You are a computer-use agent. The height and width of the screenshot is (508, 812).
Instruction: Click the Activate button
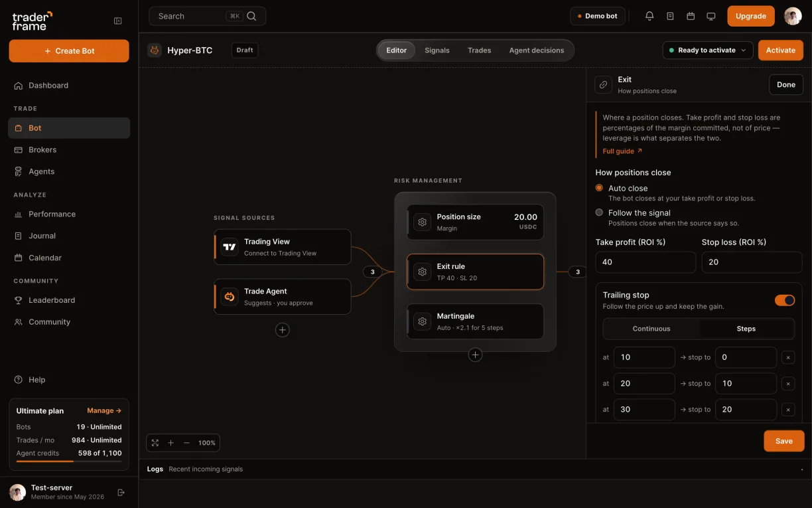point(781,50)
